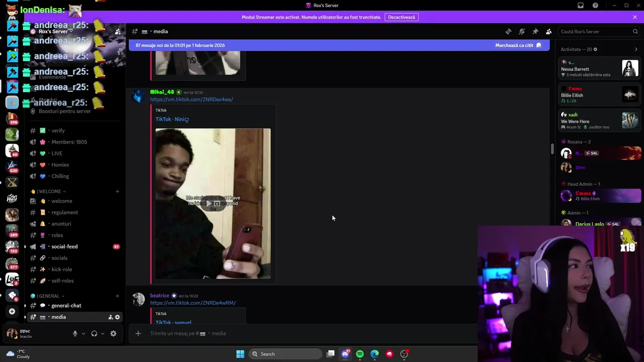Open server icon with 577 badge
Image resolution: width=644 pixels, height=362 pixels.
click(12, 263)
